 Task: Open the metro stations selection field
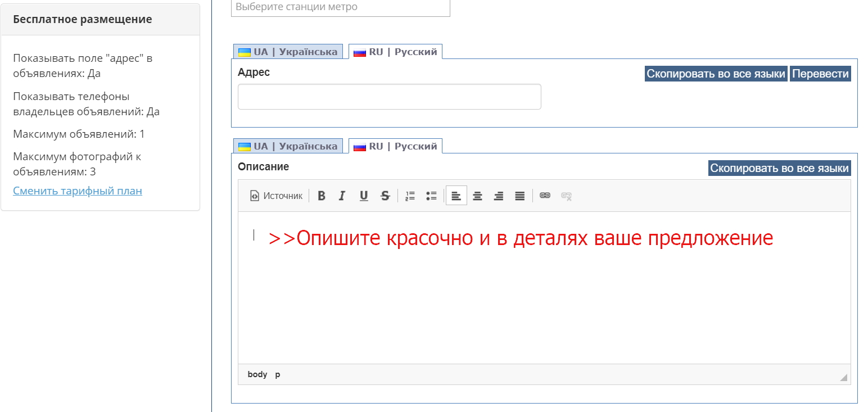[341, 7]
